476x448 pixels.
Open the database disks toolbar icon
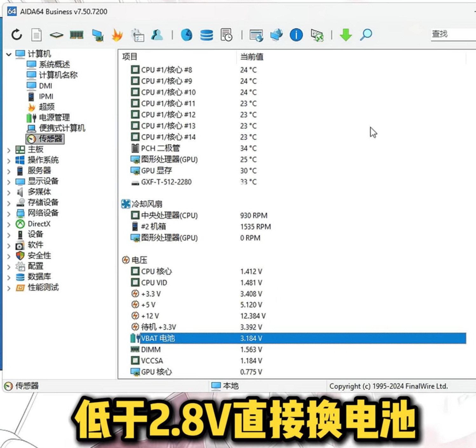click(x=207, y=35)
